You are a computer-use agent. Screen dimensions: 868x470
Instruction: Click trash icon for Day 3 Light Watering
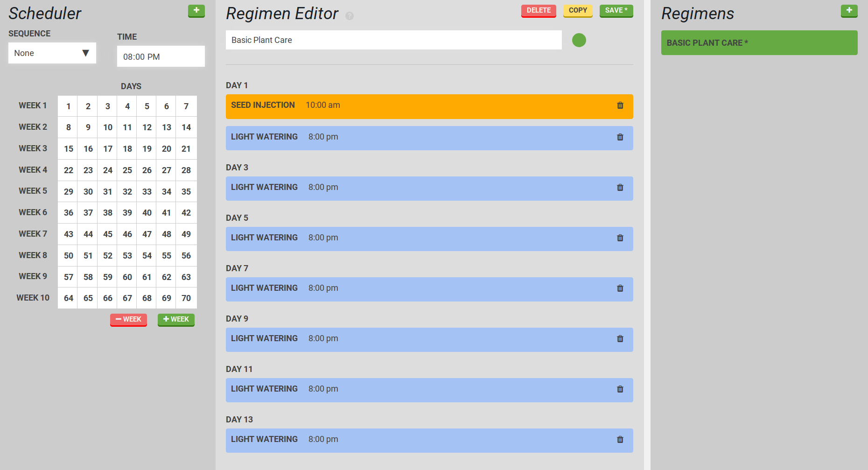(x=620, y=188)
